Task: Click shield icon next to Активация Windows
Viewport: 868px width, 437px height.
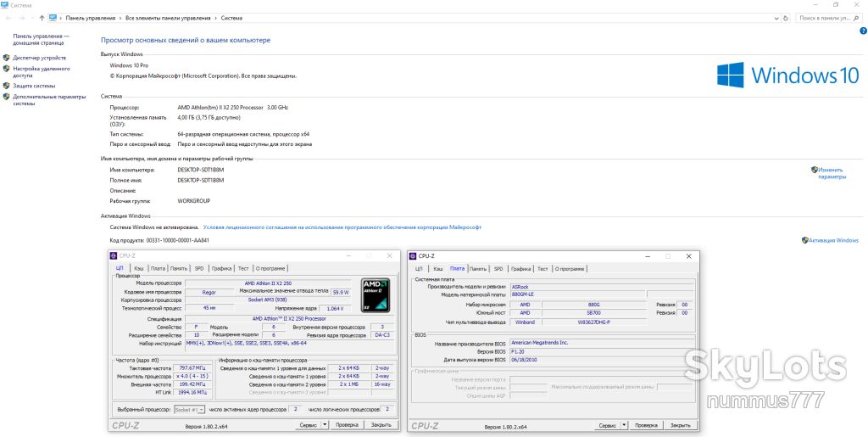Action: pyautogui.click(x=805, y=240)
